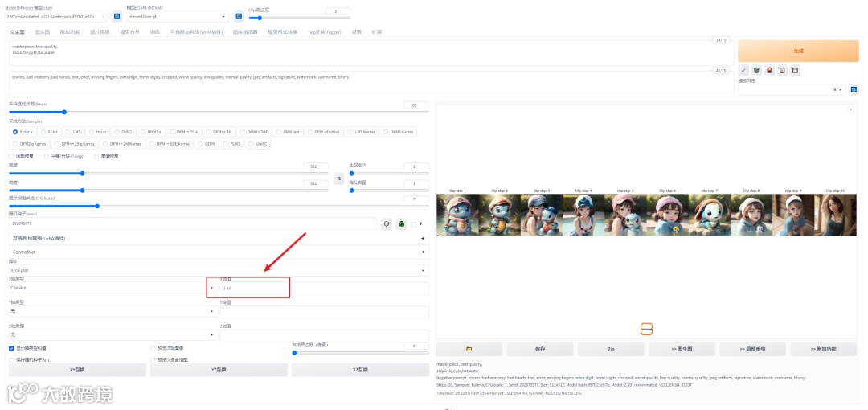This screenshot has height=410, width=868.
Task: Switch to the second tab 图生图
Action: coord(42,31)
